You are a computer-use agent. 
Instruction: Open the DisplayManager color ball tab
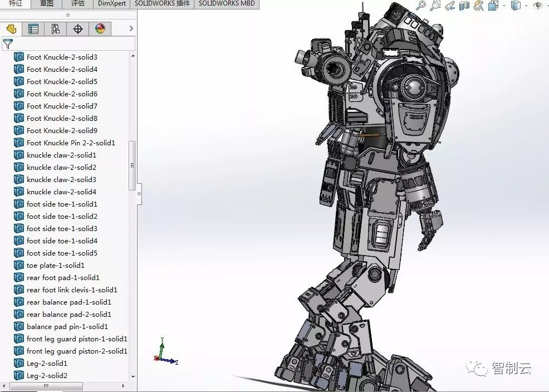pyautogui.click(x=100, y=29)
